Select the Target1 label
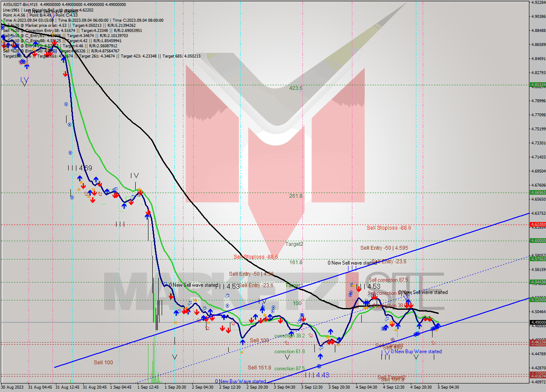 (x=294, y=285)
